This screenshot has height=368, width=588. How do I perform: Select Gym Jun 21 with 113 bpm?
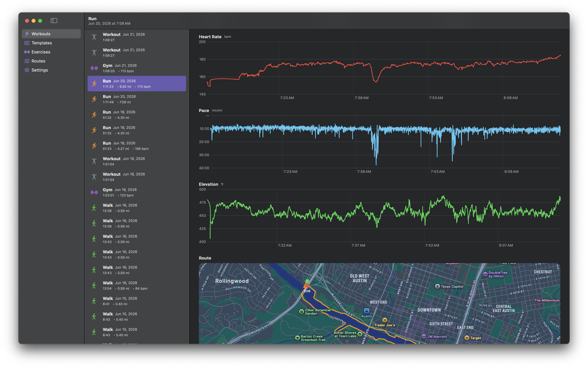tap(137, 68)
